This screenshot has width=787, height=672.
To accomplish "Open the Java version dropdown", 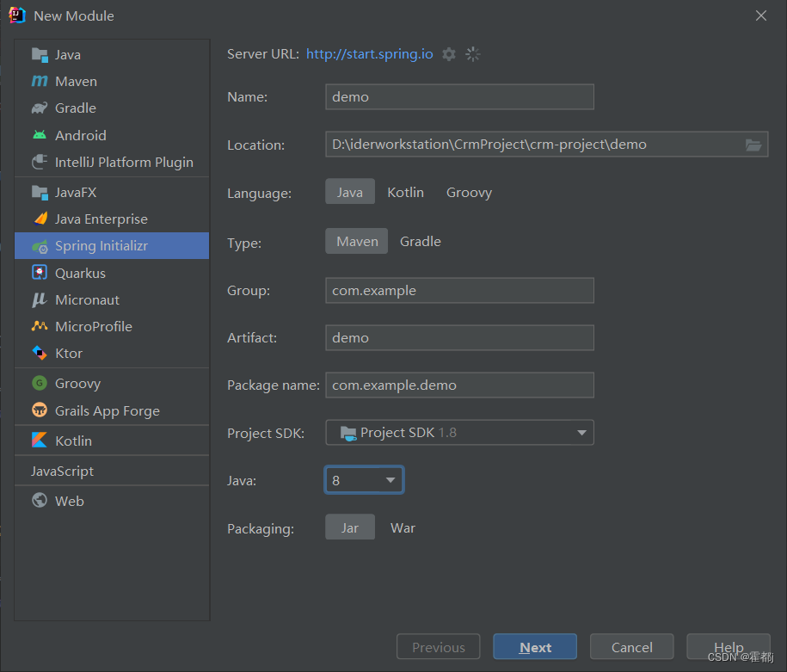I will pyautogui.click(x=364, y=480).
